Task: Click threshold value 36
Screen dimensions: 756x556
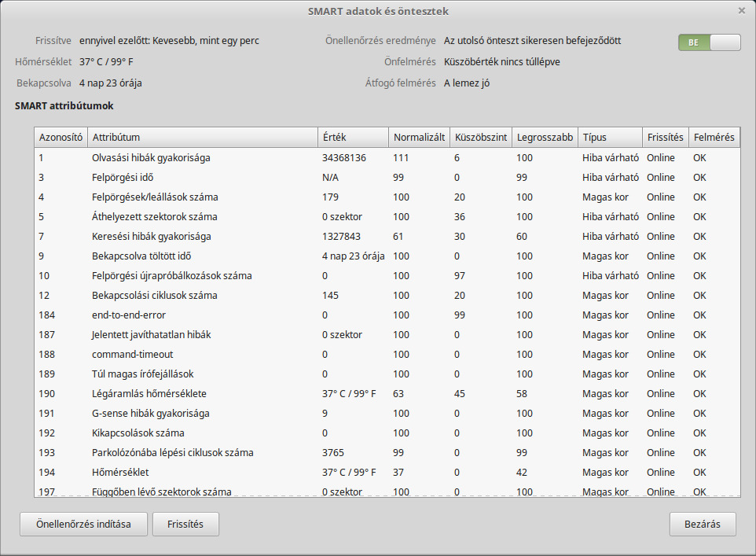Action: (x=460, y=217)
